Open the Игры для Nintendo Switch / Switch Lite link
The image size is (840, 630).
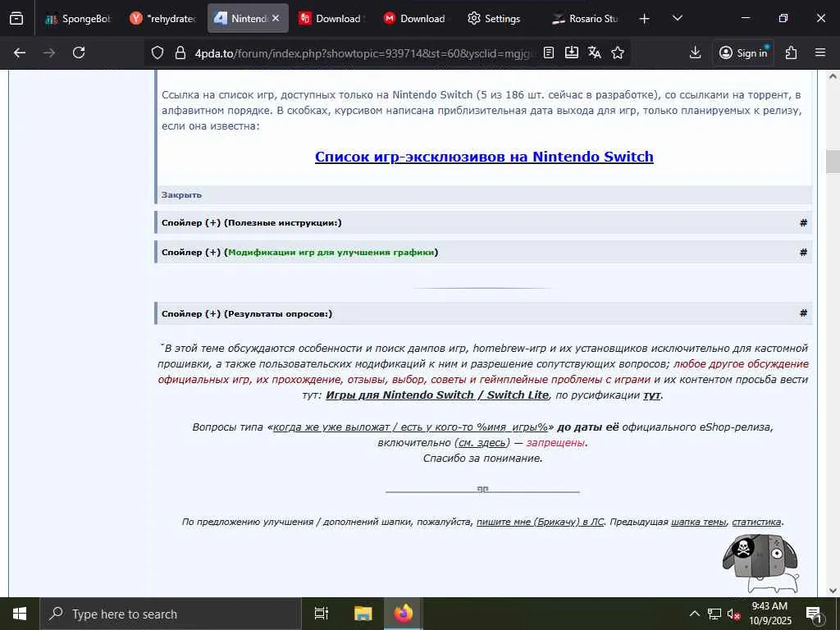(x=437, y=395)
